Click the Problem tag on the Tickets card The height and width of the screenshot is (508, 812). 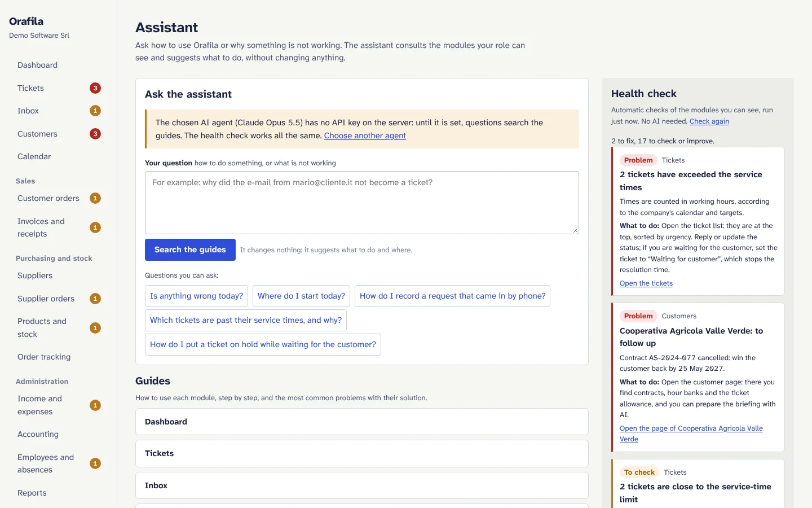(638, 160)
